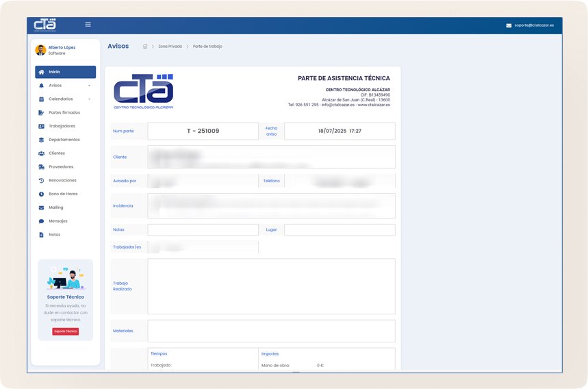Click the Fecha aviso field 18/07/2025 17:27

point(340,131)
